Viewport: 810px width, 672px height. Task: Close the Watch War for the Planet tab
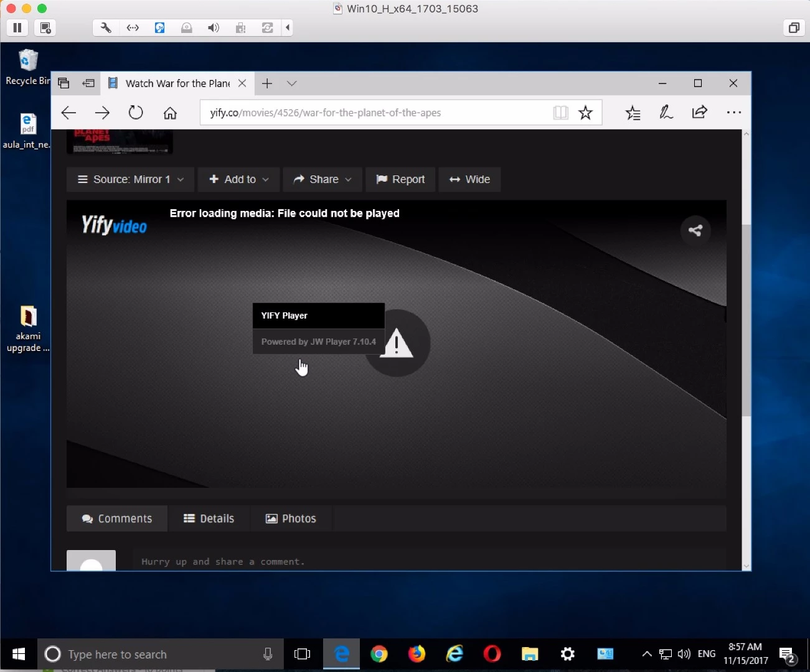pos(242,83)
